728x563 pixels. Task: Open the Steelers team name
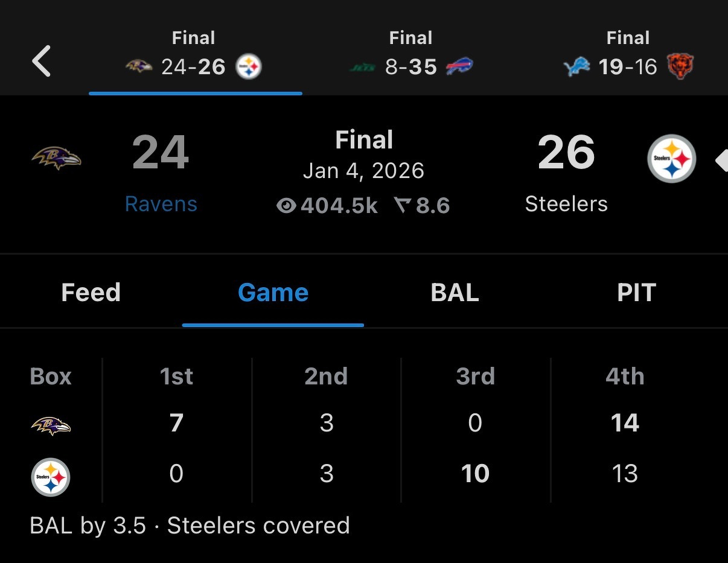(x=566, y=204)
